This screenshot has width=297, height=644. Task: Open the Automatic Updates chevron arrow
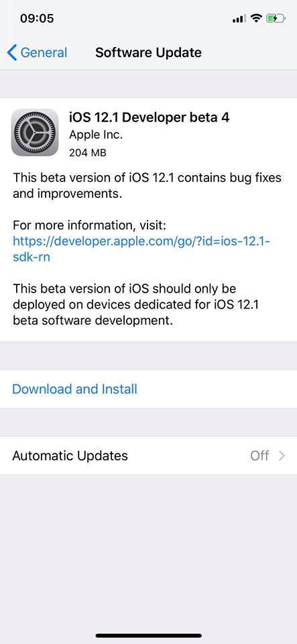(282, 456)
